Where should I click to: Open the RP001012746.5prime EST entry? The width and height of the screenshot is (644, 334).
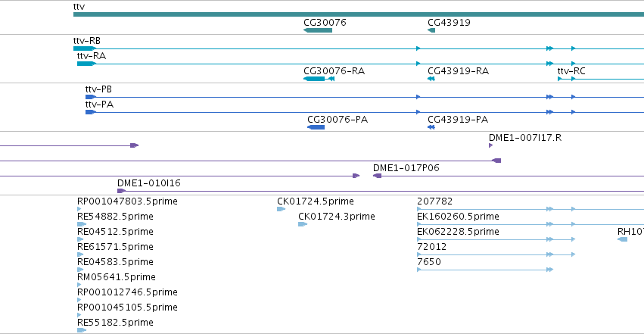point(127,292)
